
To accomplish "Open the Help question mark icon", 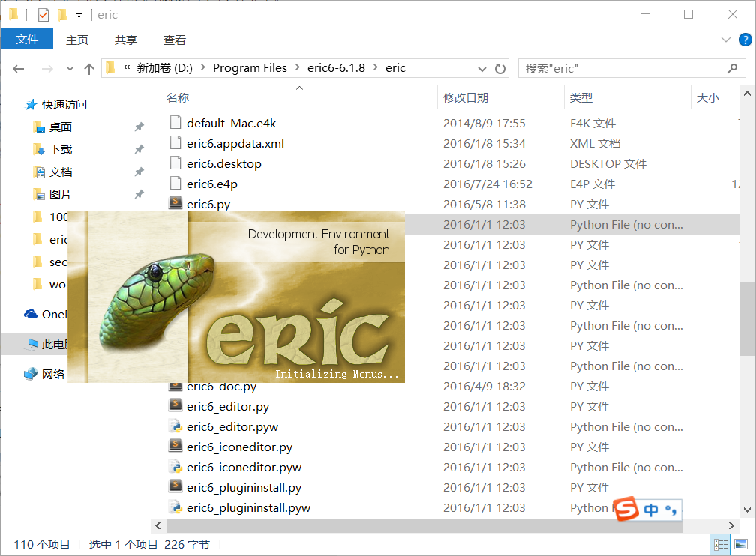I will (745, 40).
